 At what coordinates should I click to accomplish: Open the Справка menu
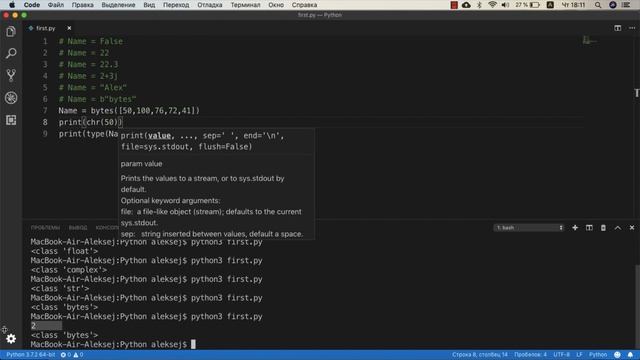[x=304, y=5]
